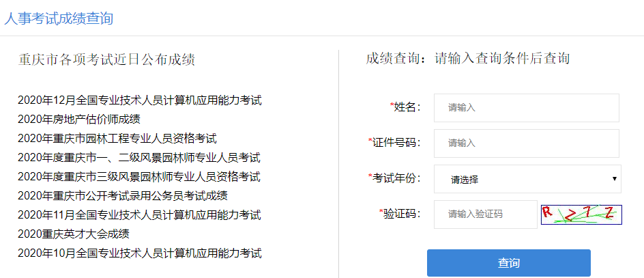The width and height of the screenshot is (644, 278).
Task: Open 2020年重庆市公开考试录用公务员考试成绩 link
Action: coord(123,196)
